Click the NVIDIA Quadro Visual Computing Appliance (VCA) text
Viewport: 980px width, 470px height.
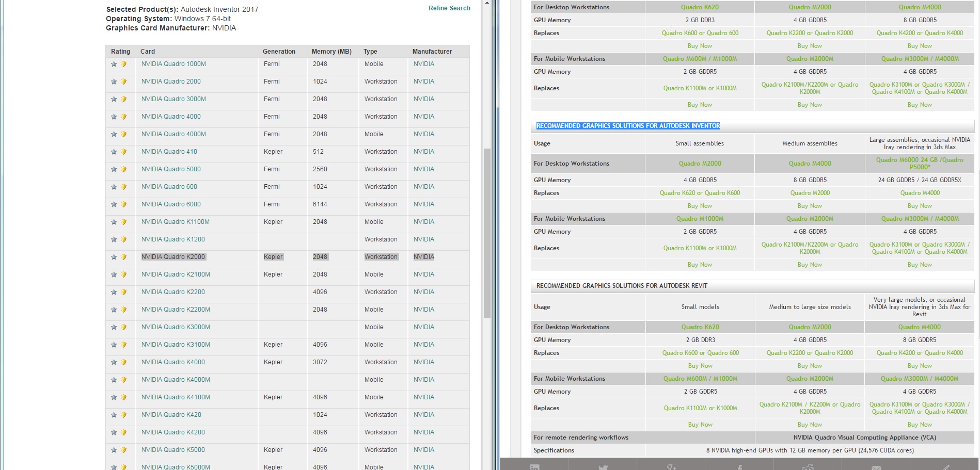pos(865,437)
